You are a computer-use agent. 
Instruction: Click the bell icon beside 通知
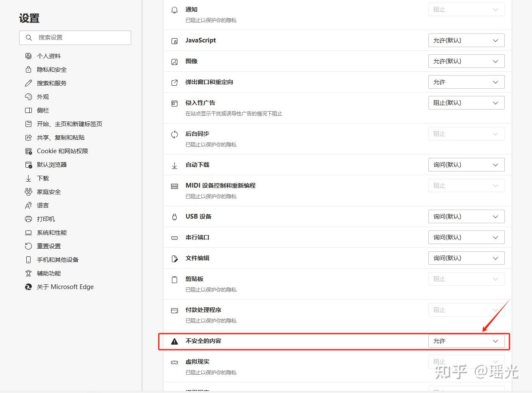pyautogui.click(x=175, y=10)
